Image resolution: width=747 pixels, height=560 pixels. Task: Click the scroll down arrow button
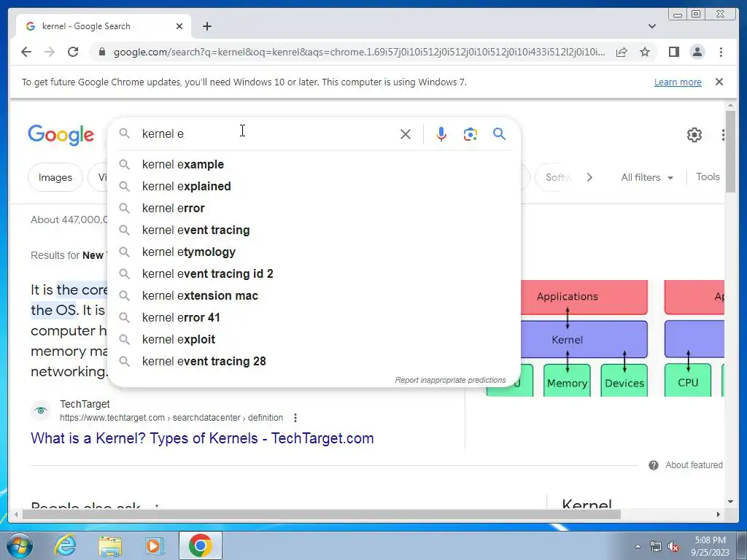pos(730,502)
